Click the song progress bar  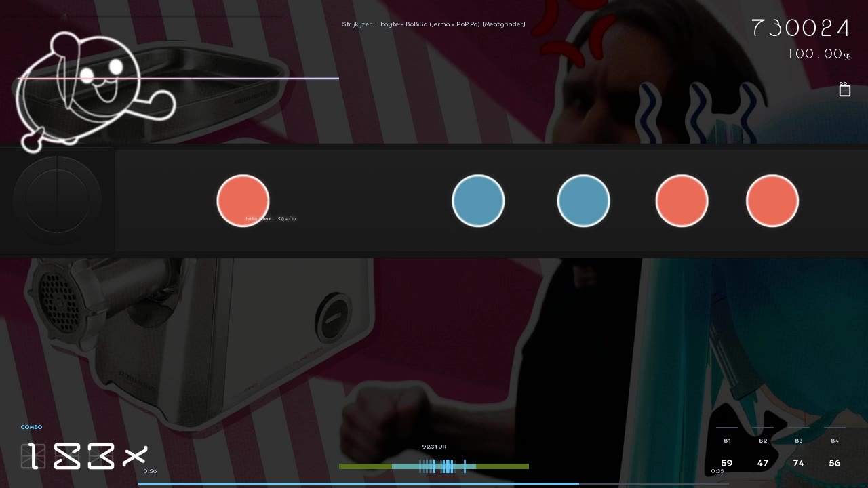tap(434, 484)
